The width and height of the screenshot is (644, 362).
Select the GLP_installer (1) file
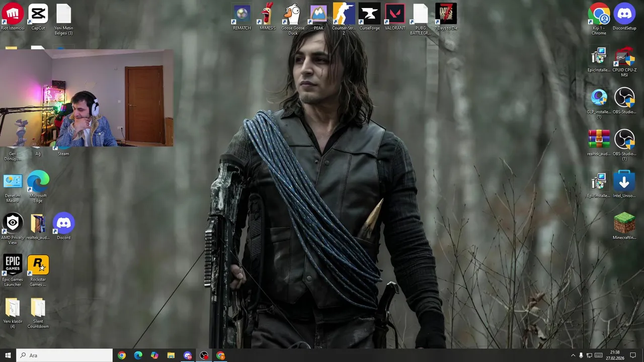pyautogui.click(x=599, y=104)
